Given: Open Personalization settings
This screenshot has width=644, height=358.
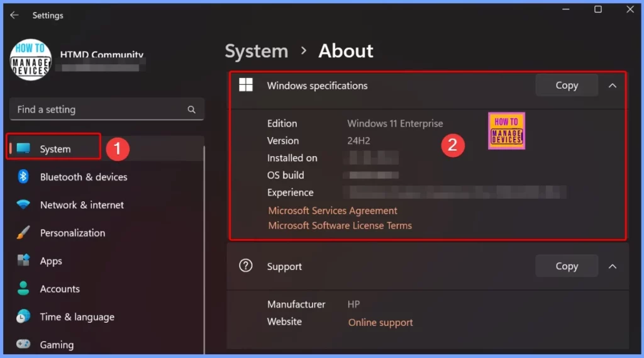Looking at the screenshot, I should point(73,233).
